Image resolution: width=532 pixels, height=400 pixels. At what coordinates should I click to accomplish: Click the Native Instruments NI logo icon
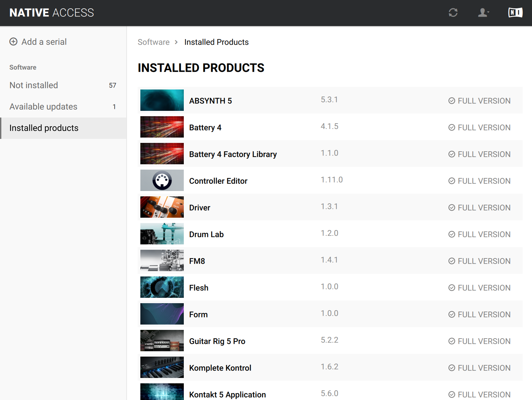(x=515, y=13)
